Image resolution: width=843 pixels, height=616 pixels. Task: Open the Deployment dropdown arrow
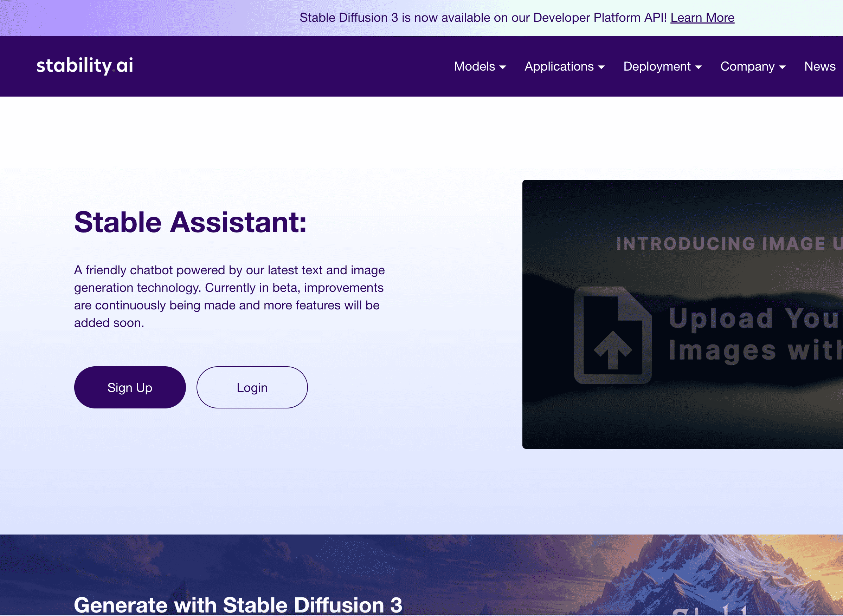(x=698, y=67)
